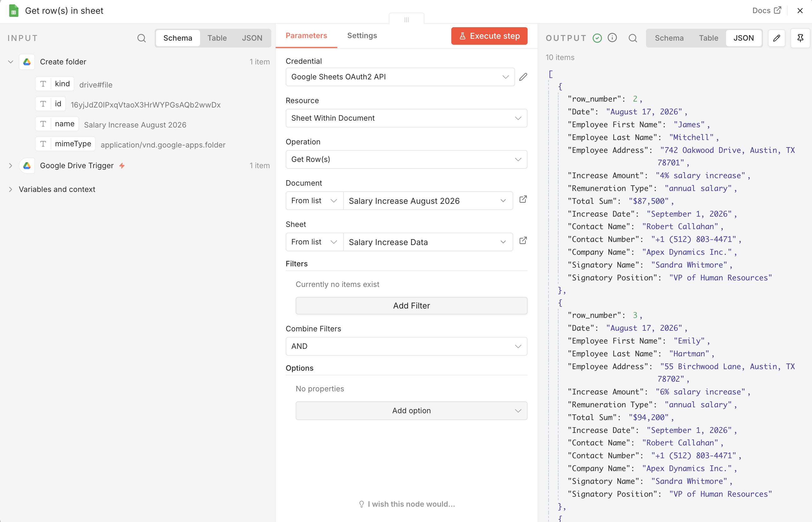Expand the Google Drive Trigger node
Viewport: 812px width, 522px height.
[11, 165]
